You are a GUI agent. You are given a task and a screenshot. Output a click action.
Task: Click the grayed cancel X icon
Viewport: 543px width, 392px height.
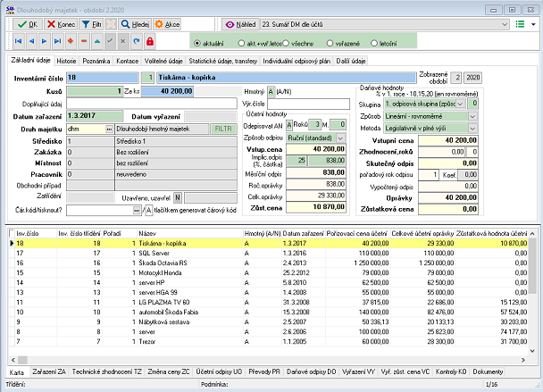point(123,41)
